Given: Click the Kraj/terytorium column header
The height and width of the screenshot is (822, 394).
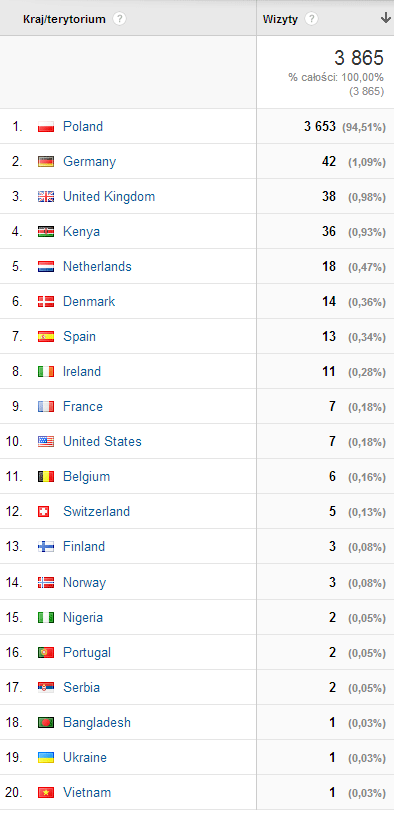Looking at the screenshot, I should pyautogui.click(x=64, y=19).
